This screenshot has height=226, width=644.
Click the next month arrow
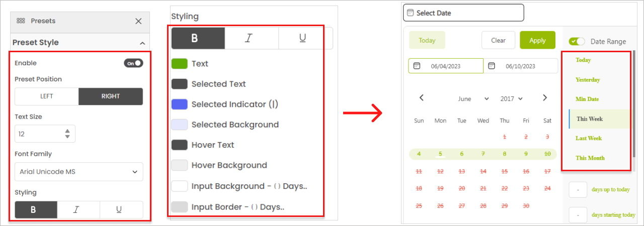pyautogui.click(x=545, y=98)
